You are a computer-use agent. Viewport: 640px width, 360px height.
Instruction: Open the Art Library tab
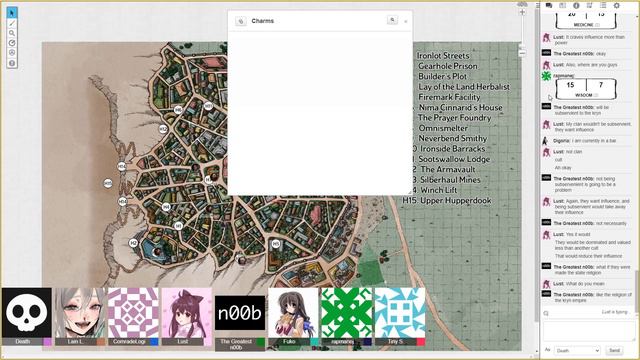tap(562, 5)
